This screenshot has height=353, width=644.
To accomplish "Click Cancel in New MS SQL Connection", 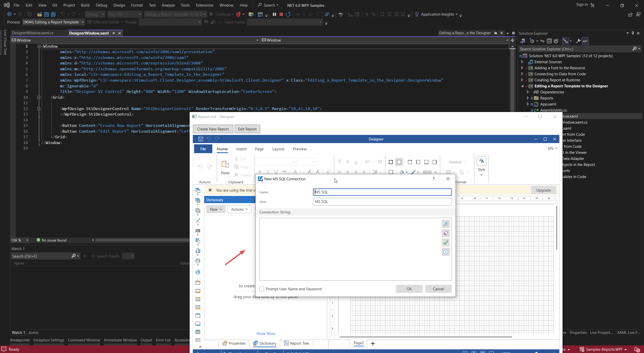I will coord(438,289).
